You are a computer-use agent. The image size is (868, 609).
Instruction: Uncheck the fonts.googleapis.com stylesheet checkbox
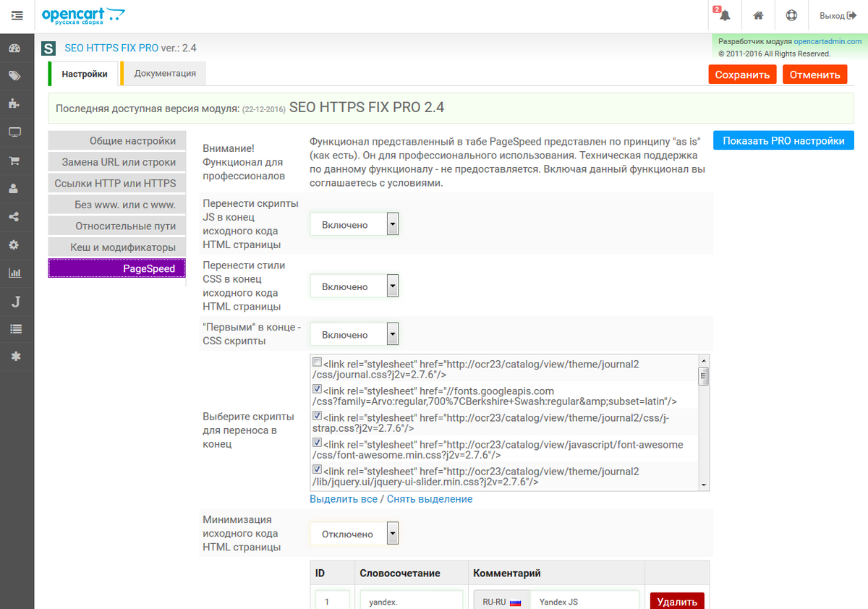[317, 388]
